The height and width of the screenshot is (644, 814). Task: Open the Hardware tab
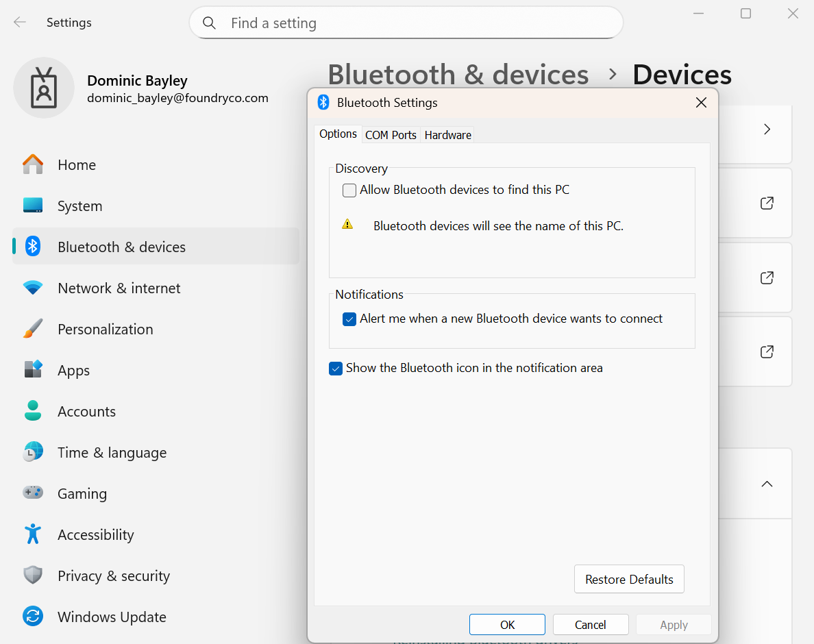(447, 135)
